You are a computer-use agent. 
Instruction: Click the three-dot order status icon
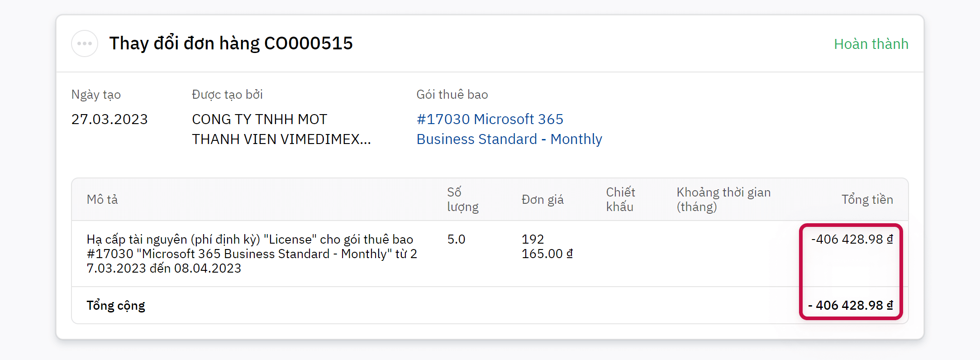[85, 43]
